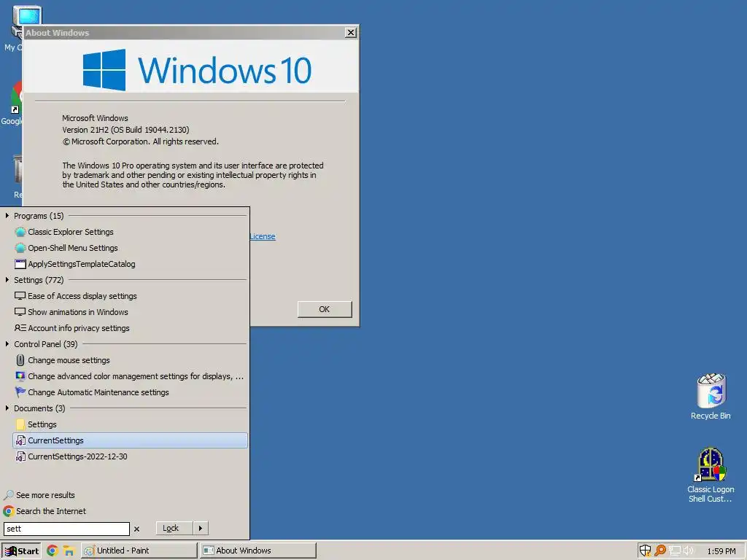Click OK in About Windows dialog

[325, 309]
